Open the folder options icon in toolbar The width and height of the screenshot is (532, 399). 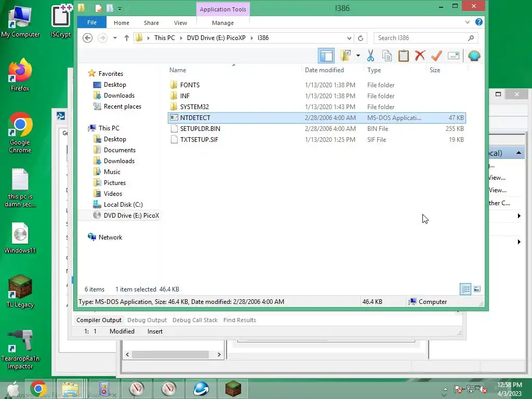point(345,56)
